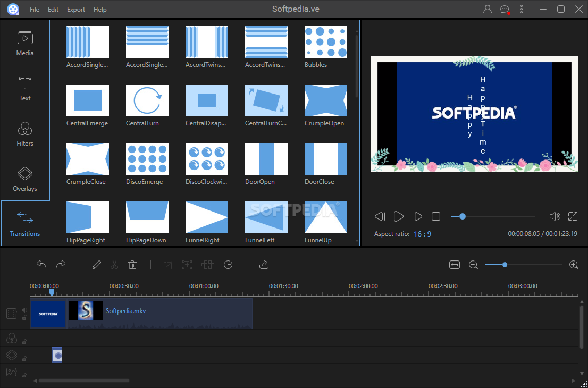Click the export share icon
Viewport: 588px width, 388px height.
pyautogui.click(x=264, y=265)
